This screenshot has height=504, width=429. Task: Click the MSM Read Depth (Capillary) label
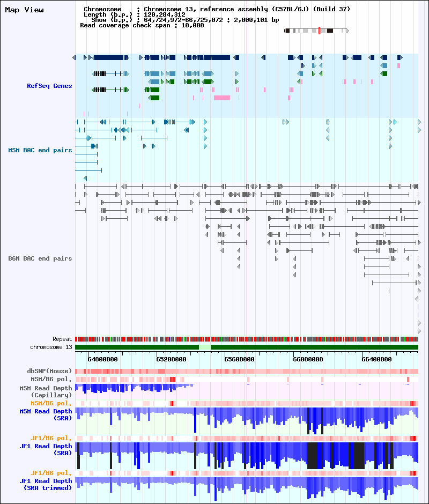coord(46,391)
